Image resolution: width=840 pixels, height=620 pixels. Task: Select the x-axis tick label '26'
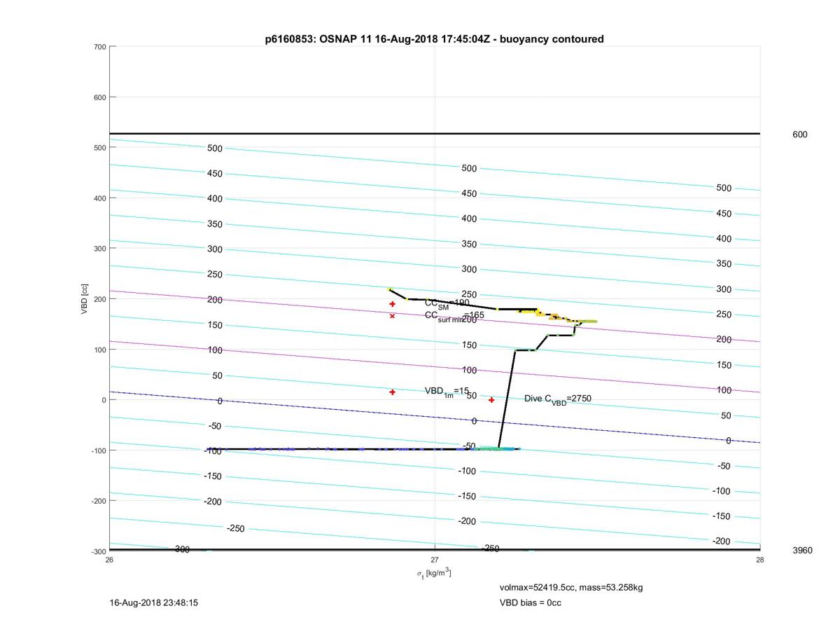[109, 559]
